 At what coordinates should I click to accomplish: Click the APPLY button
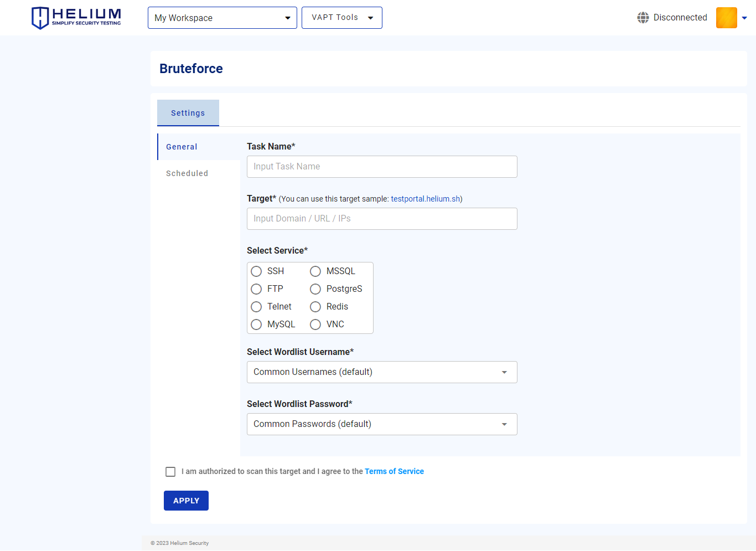[x=186, y=501]
